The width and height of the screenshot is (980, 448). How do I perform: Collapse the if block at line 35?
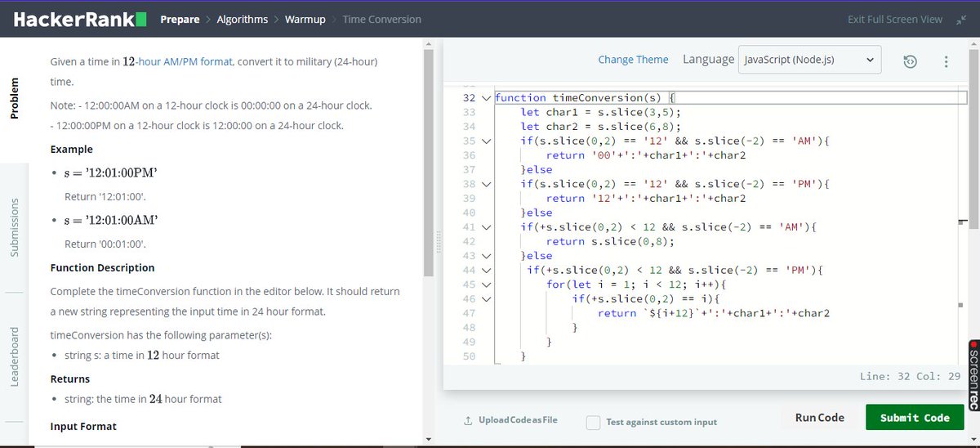pyautogui.click(x=487, y=141)
